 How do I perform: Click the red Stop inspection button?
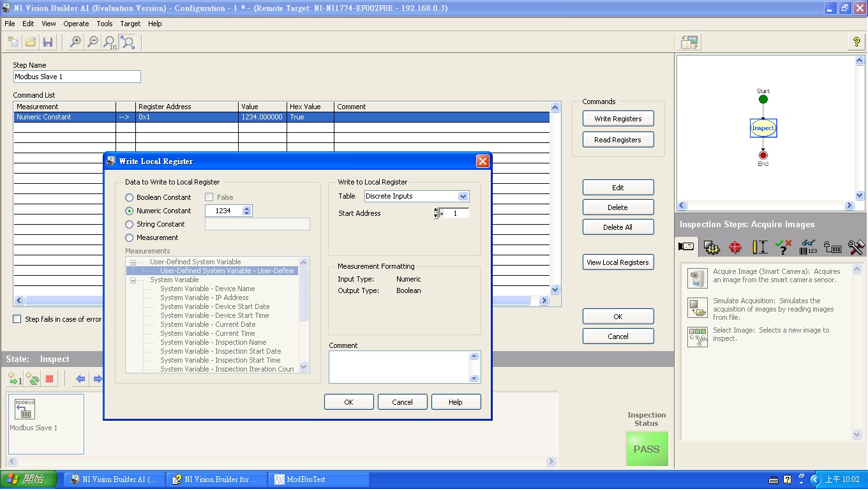49,379
